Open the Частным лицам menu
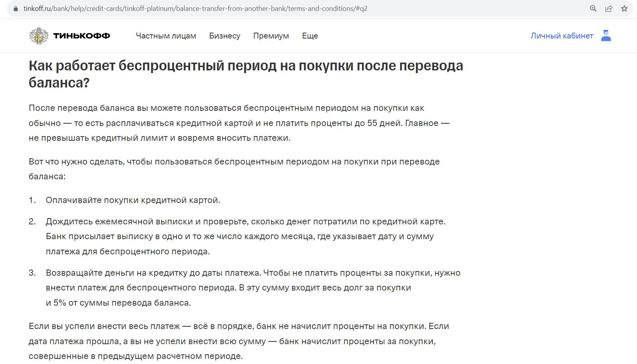The width and height of the screenshot is (637, 364). click(x=166, y=36)
